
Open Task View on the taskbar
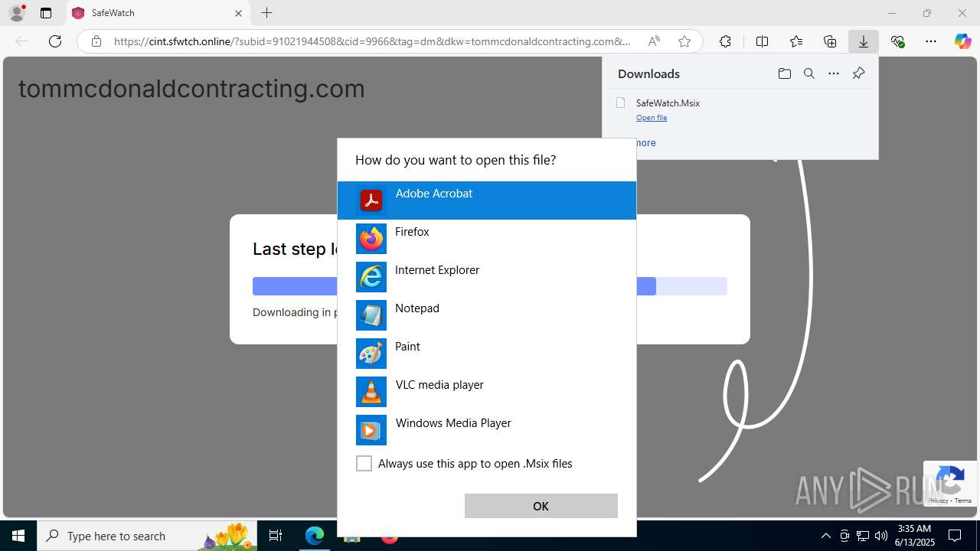[x=276, y=536]
